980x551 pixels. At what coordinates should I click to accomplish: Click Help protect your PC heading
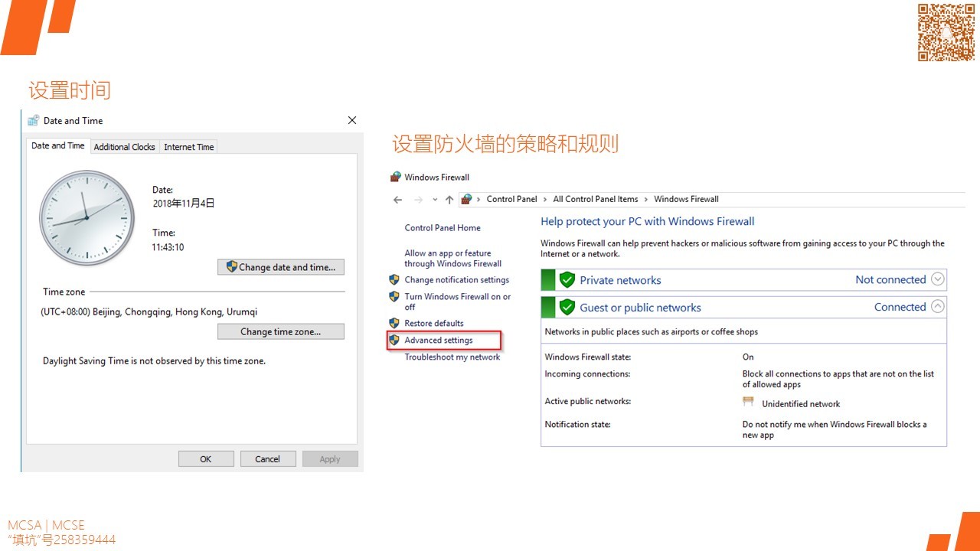648,221
